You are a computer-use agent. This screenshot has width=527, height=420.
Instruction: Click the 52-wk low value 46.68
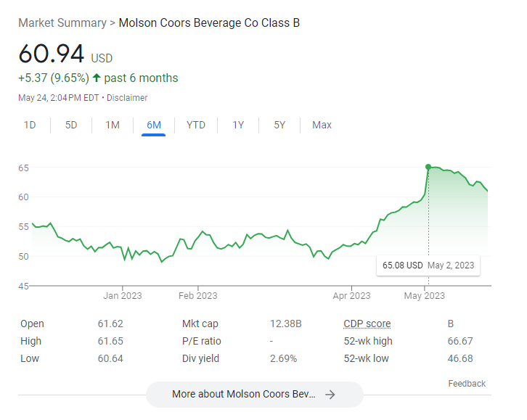tap(460, 358)
